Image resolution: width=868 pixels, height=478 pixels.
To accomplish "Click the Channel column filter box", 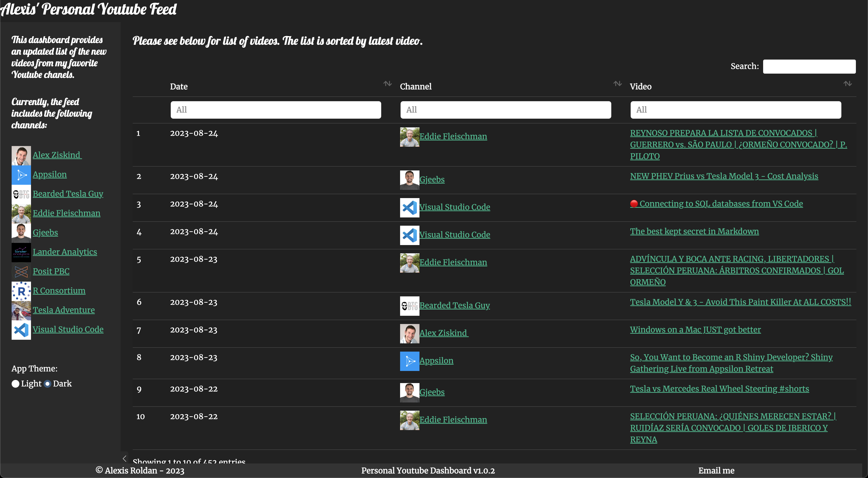I will point(505,110).
